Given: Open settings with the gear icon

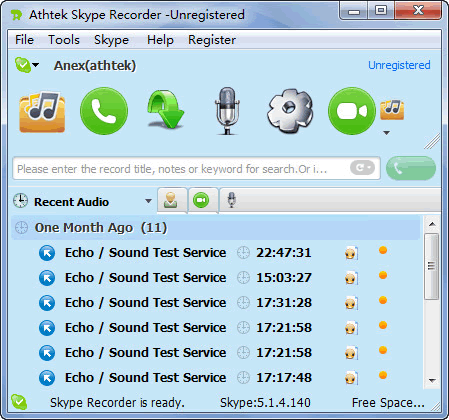Looking at the screenshot, I should tap(290, 111).
